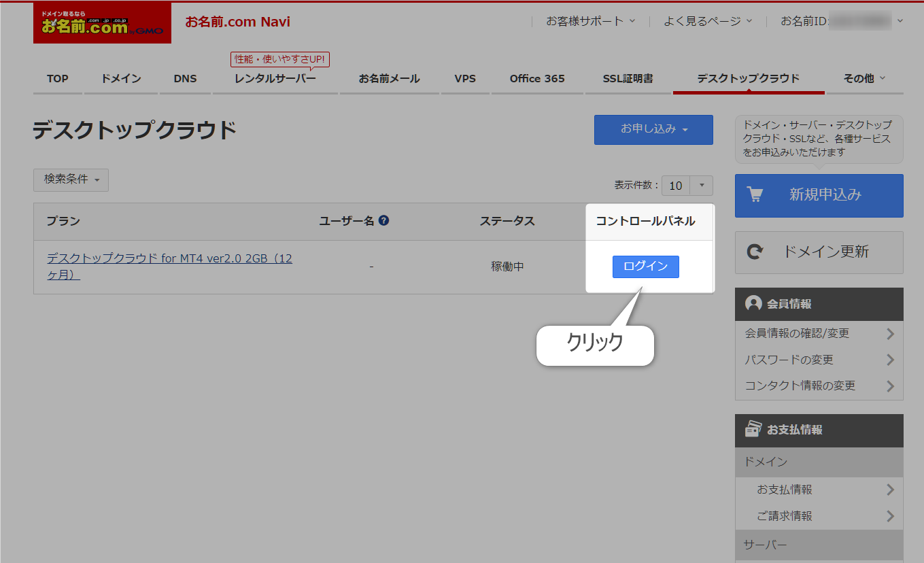
Task: Open コンタクト情報の変更 link
Action: click(800, 386)
